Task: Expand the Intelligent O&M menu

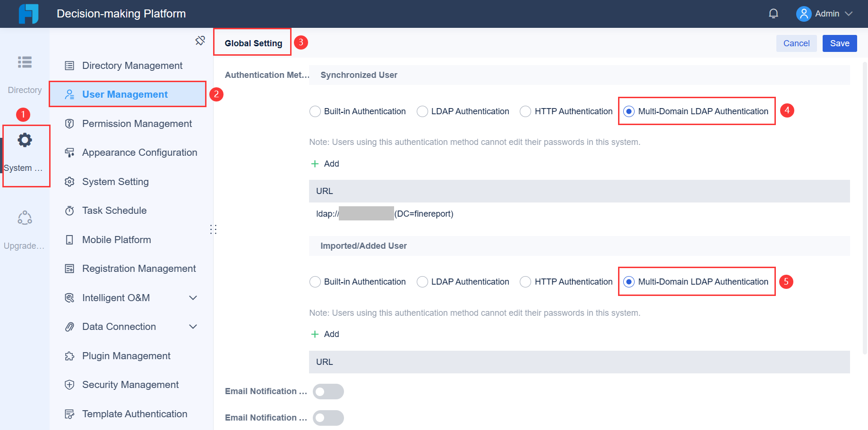Action: point(193,297)
